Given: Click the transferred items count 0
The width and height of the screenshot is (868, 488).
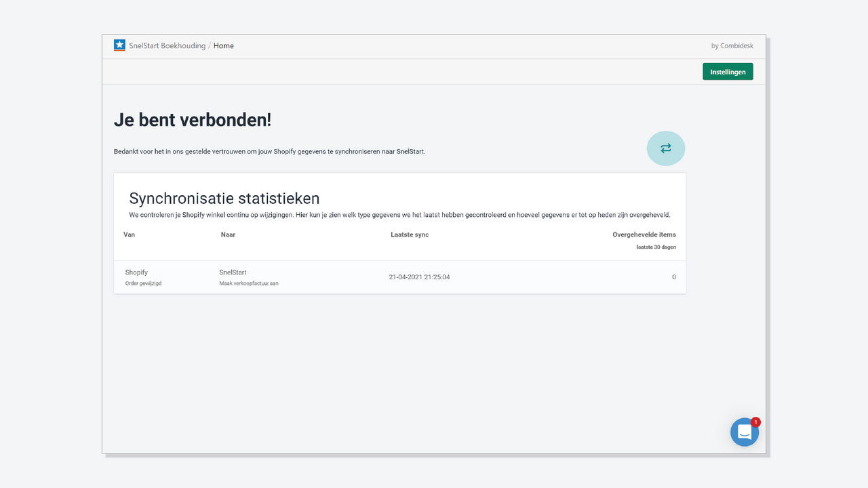Looking at the screenshot, I should point(674,277).
